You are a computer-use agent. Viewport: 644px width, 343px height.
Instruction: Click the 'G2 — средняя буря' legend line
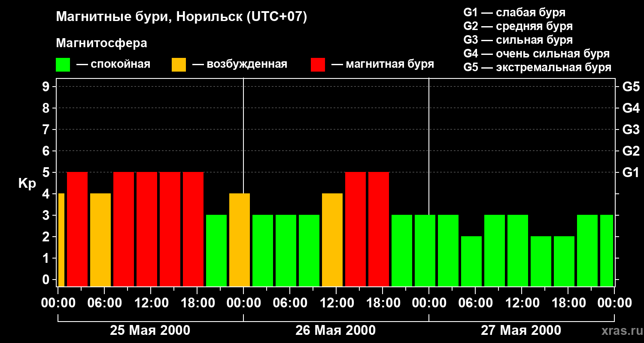518,26
